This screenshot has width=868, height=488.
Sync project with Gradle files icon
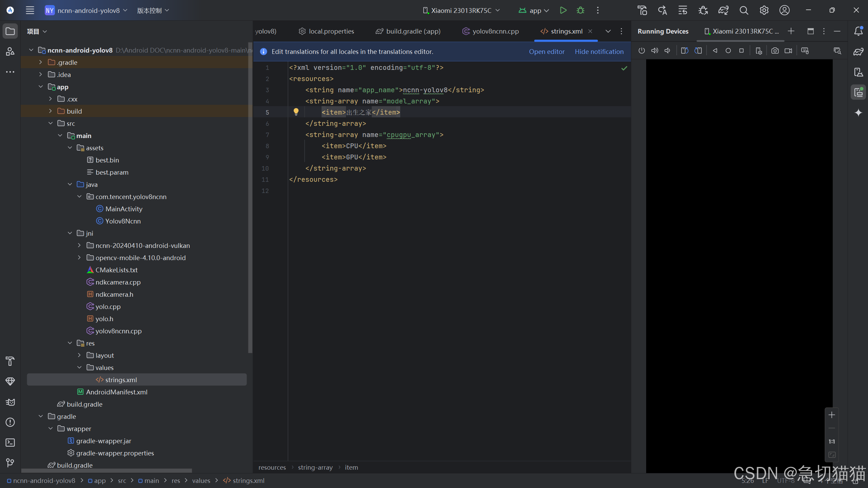723,10
